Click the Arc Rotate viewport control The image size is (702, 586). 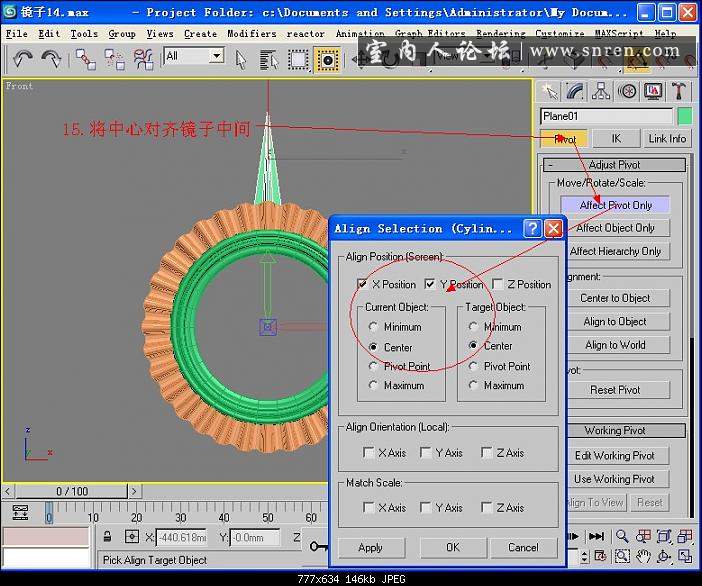(x=664, y=556)
